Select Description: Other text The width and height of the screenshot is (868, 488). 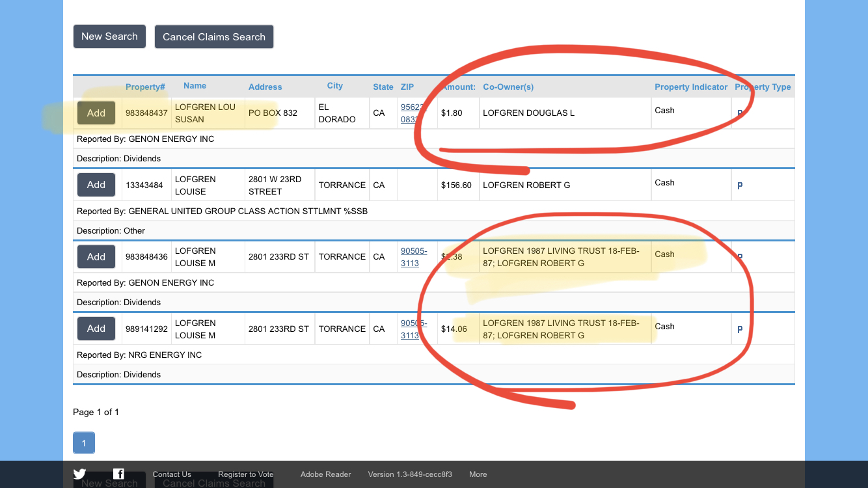[x=111, y=231]
